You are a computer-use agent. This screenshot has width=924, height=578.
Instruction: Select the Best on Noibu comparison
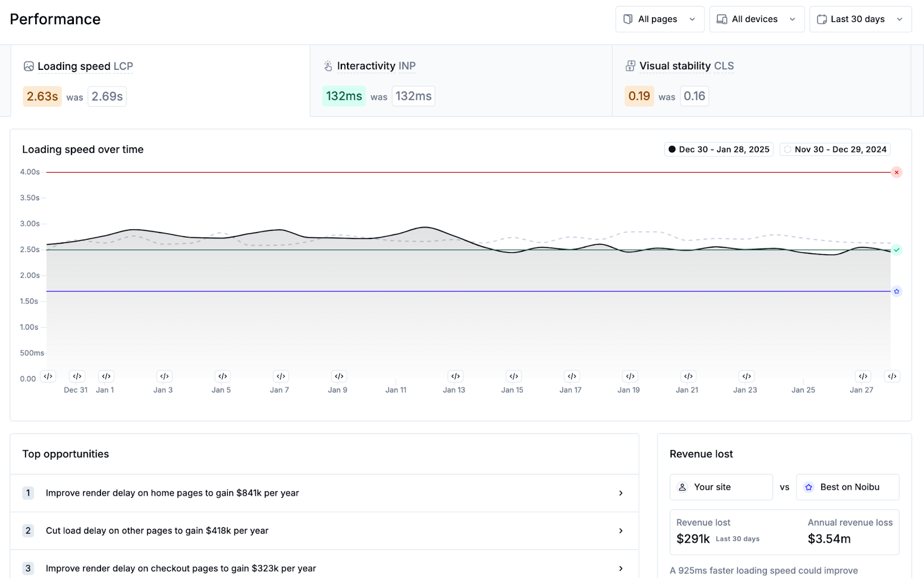pos(847,487)
